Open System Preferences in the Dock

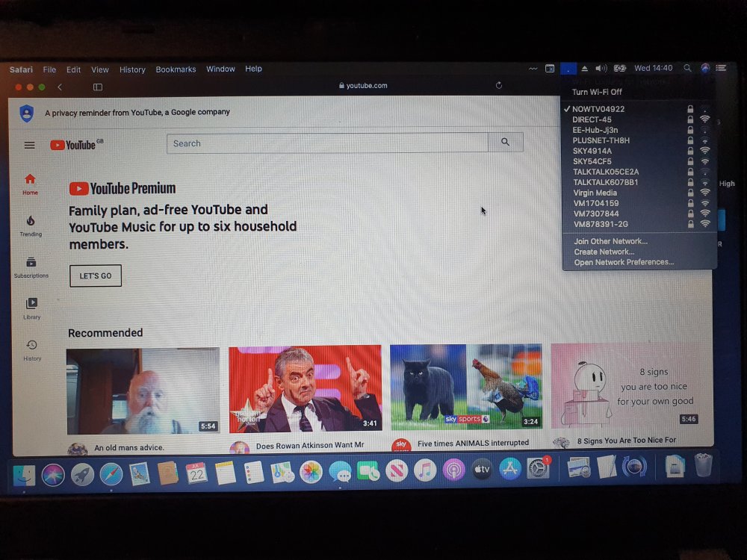click(x=538, y=469)
